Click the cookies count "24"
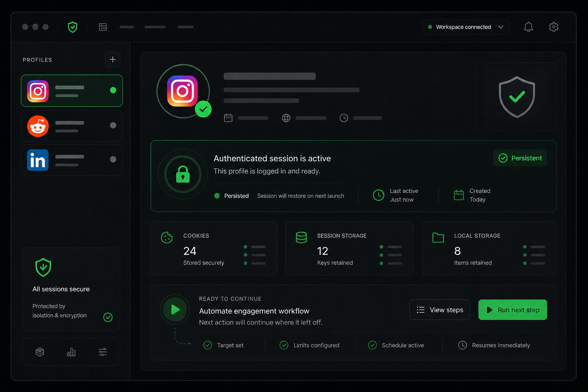 tap(190, 251)
